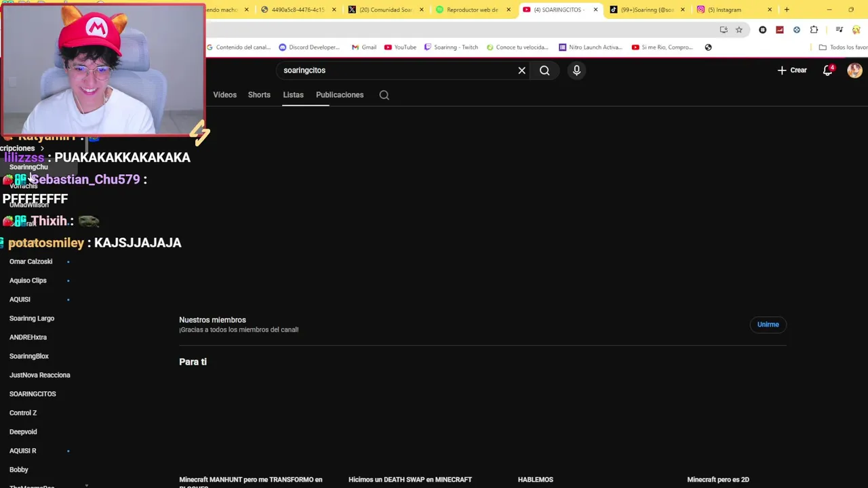This screenshot has height=488, width=868.
Task: Open Si me Rio, Compro bookmark
Action: click(x=662, y=47)
